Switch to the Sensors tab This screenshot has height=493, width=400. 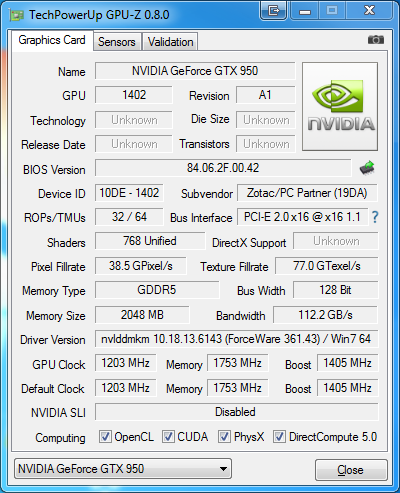click(117, 42)
